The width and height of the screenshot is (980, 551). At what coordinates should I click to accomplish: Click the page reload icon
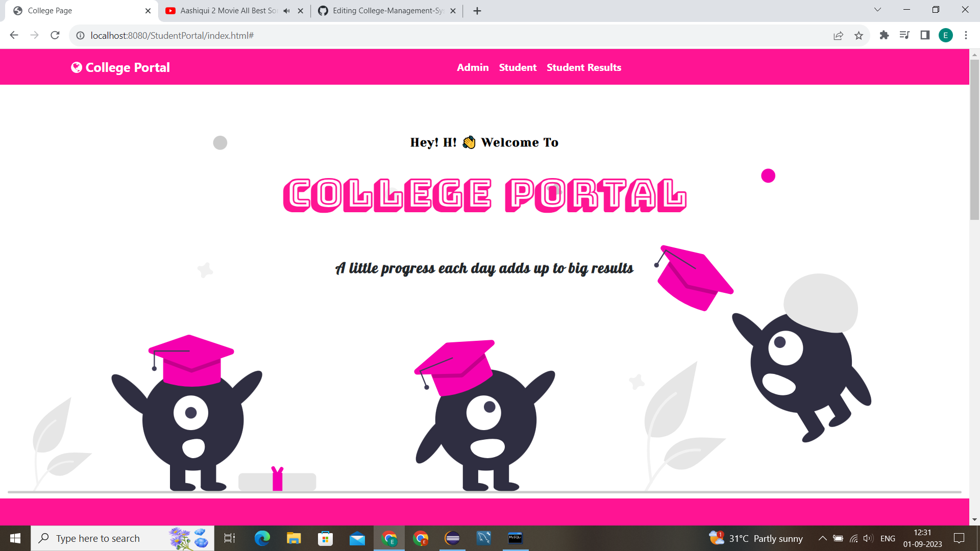[55, 35]
